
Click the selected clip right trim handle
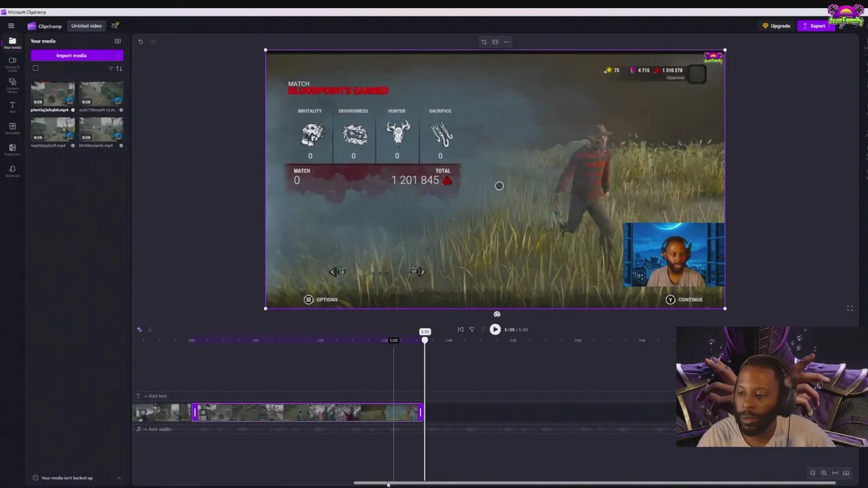(x=420, y=412)
